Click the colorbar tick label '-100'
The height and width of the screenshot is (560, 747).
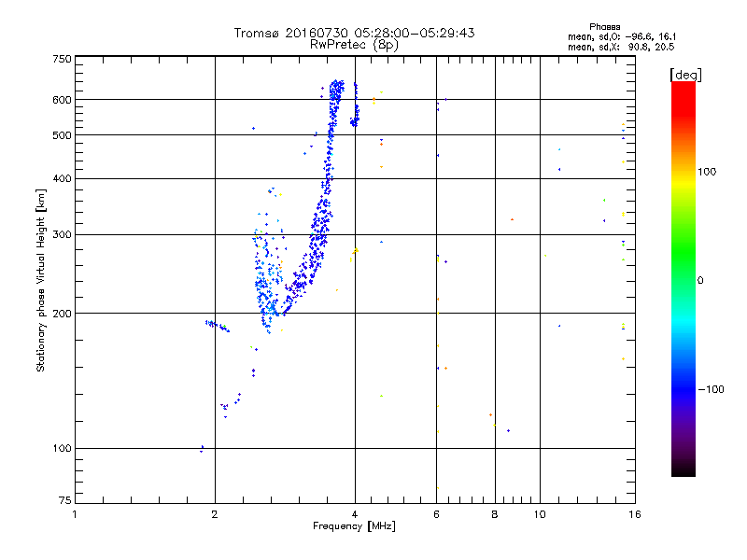[711, 389]
